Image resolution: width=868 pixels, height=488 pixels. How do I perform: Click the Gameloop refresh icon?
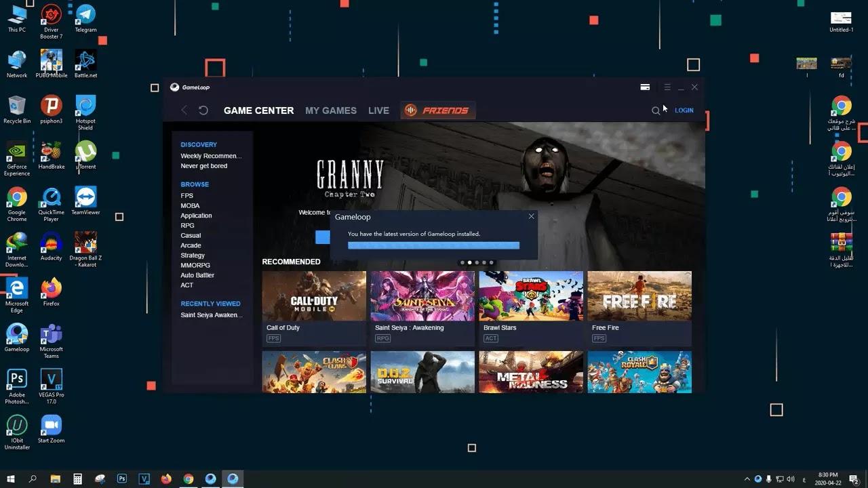[203, 110]
